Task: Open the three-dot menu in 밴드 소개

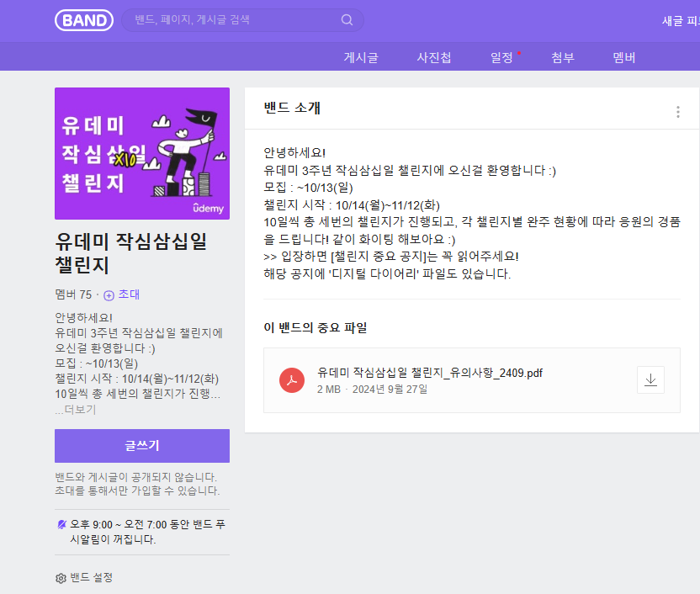Action: coord(677,112)
